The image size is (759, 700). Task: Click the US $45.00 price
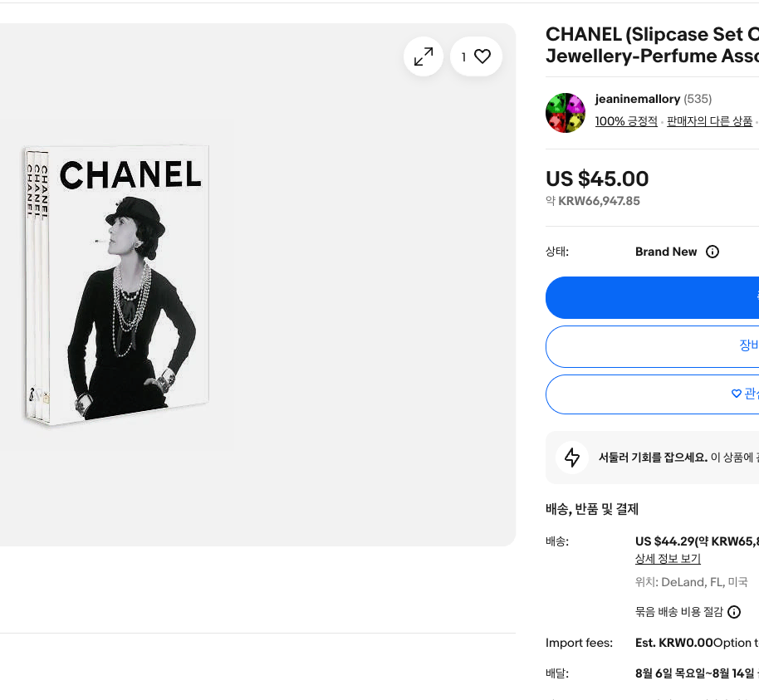[597, 179]
